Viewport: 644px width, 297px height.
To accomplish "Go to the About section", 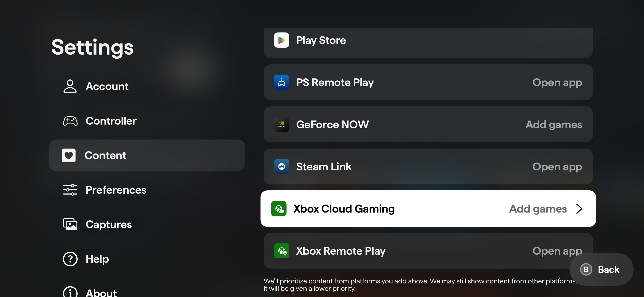I will 101,292.
